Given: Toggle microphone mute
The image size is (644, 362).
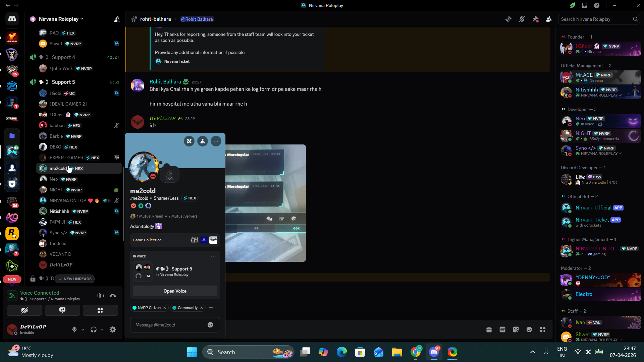Looking at the screenshot, I should pos(74,329).
